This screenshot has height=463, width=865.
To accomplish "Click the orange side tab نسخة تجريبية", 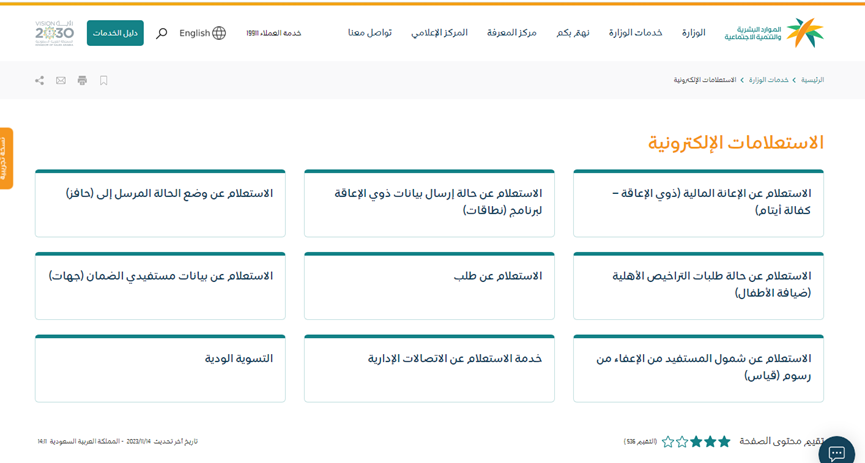I will coord(6,159).
